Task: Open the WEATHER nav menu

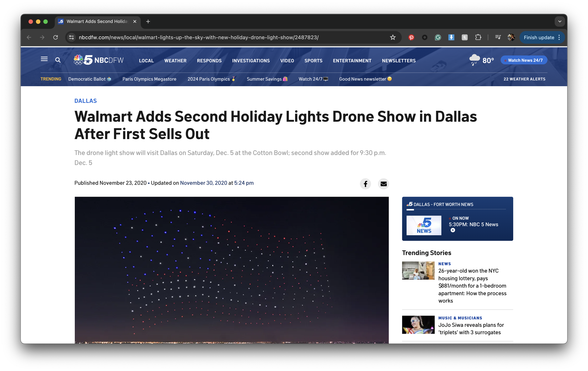Action: tap(175, 61)
